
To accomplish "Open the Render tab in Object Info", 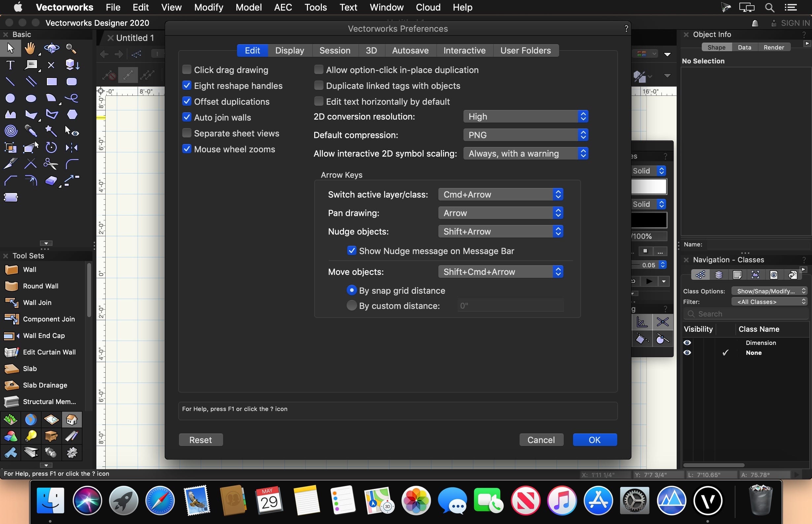I will pyautogui.click(x=774, y=47).
